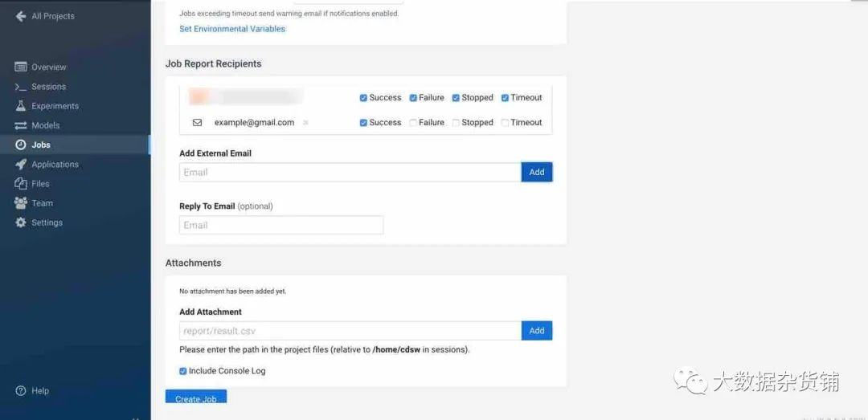
Task: Uncheck Failure for the first recipient
Action: tap(413, 98)
